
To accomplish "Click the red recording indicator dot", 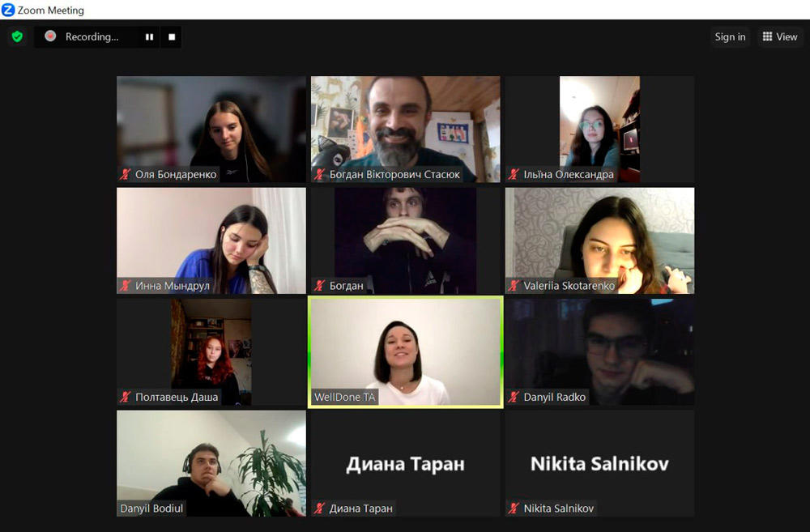I will 50,36.
